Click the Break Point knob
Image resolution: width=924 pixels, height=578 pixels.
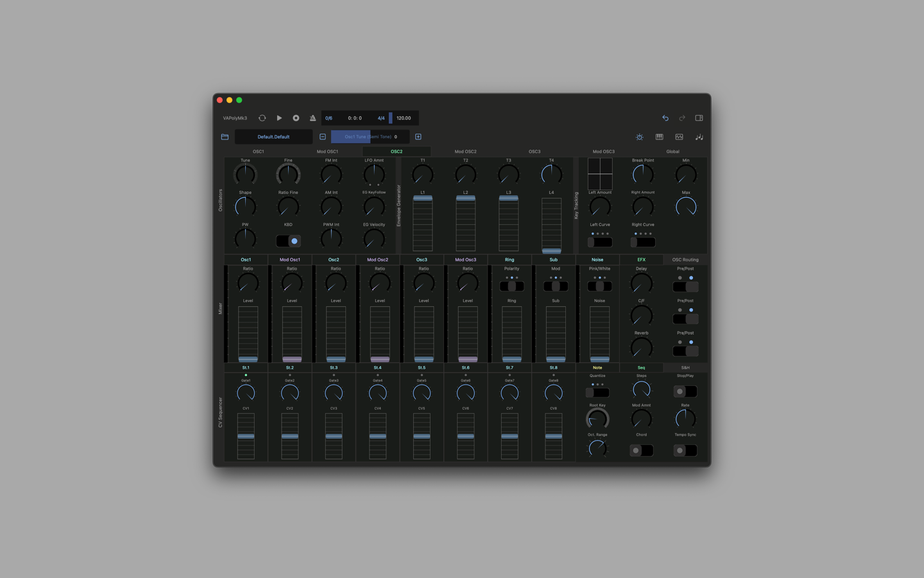coord(643,174)
